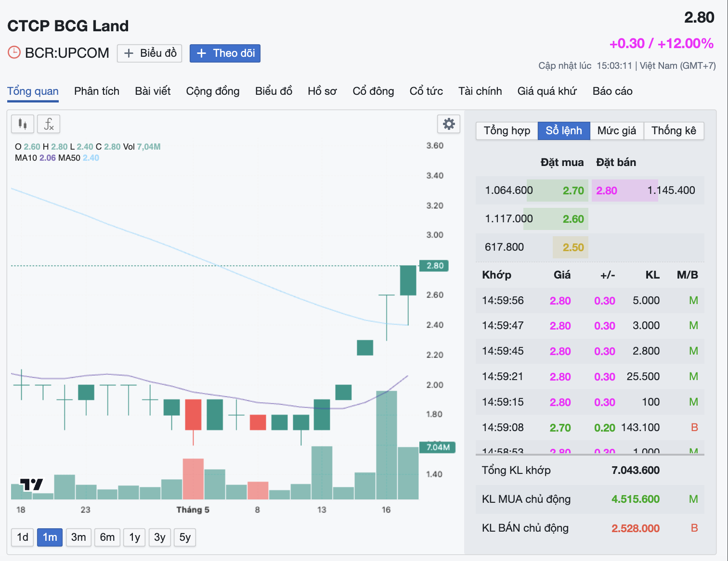Image resolution: width=728 pixels, height=561 pixels.
Task: Click total matched volume 7.043.600
Action: click(636, 471)
